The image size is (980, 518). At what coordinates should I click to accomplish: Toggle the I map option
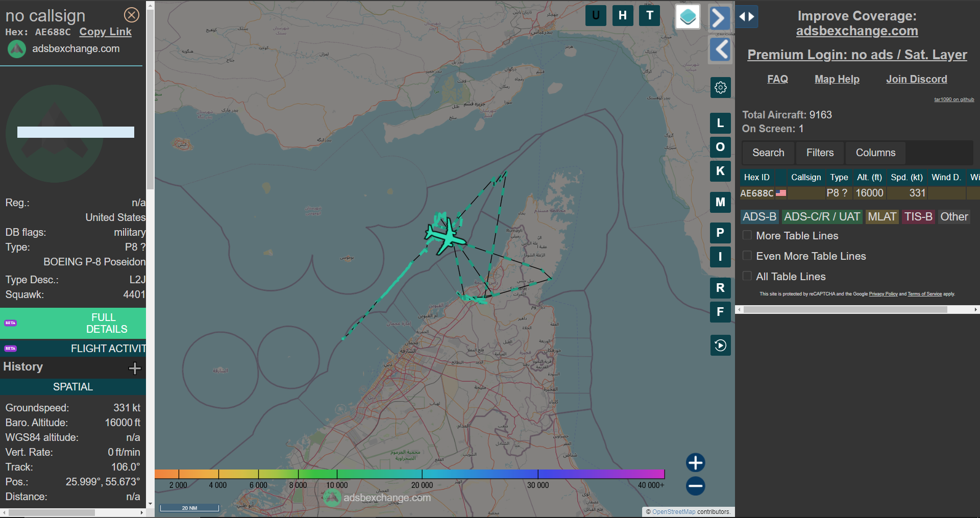pos(720,257)
